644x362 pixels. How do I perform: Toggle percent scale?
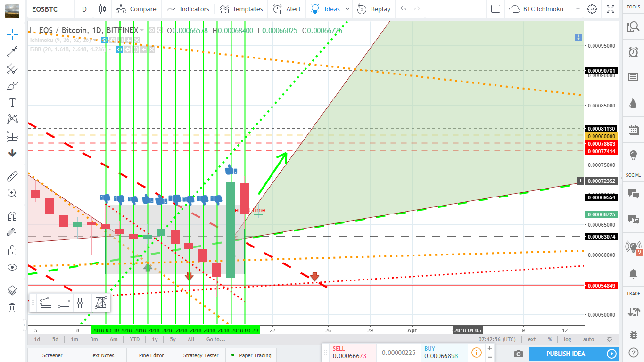550,339
